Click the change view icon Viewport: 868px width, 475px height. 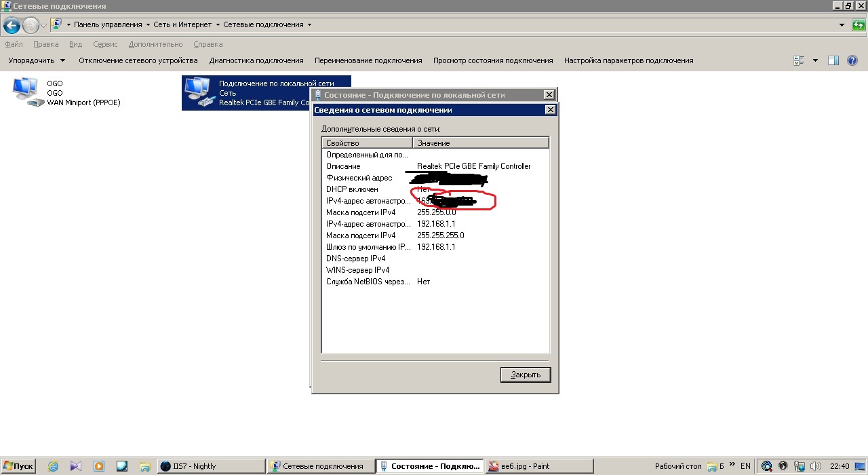(x=799, y=60)
